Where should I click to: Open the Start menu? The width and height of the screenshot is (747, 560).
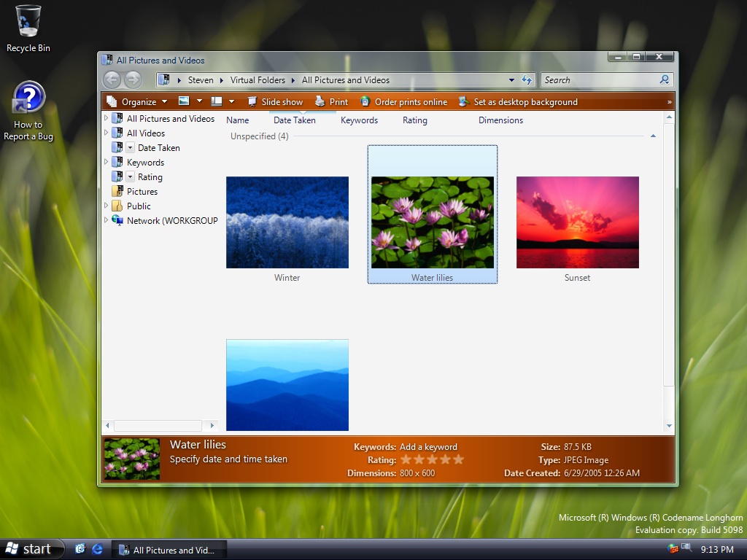click(29, 549)
